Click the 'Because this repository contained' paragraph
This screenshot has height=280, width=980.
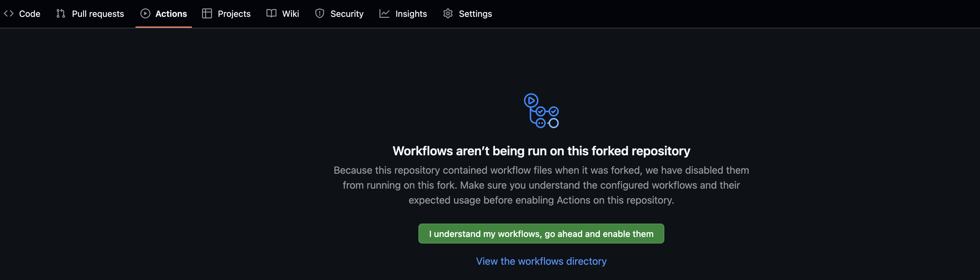pos(541,185)
